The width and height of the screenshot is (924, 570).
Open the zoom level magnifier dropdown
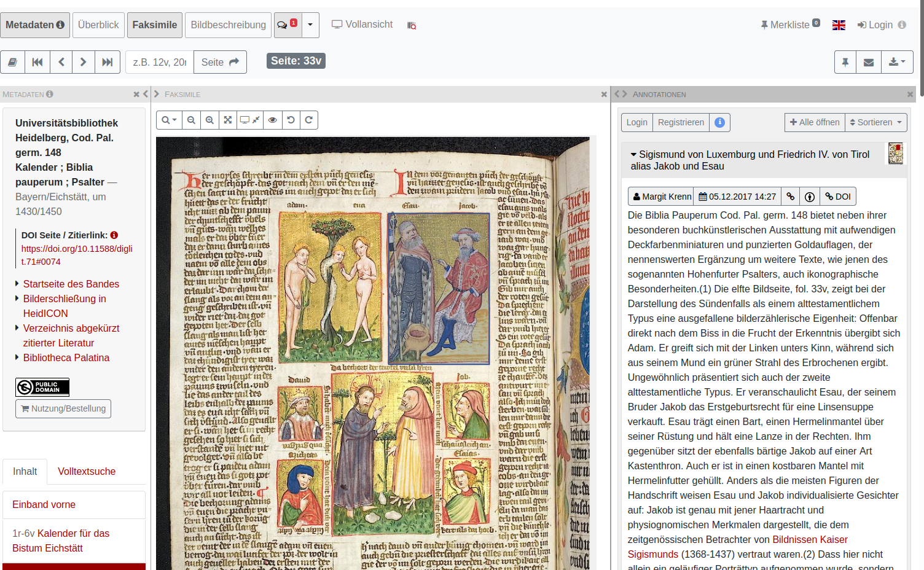tap(170, 120)
